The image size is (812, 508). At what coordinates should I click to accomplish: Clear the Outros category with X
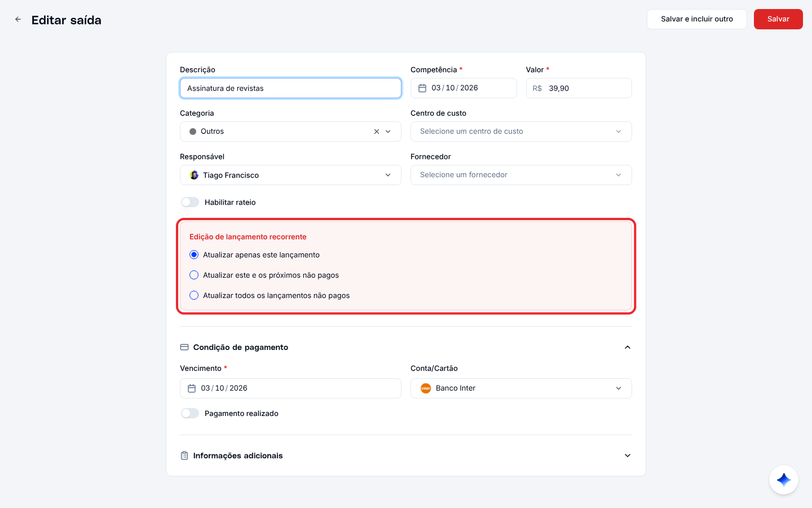[377, 132]
